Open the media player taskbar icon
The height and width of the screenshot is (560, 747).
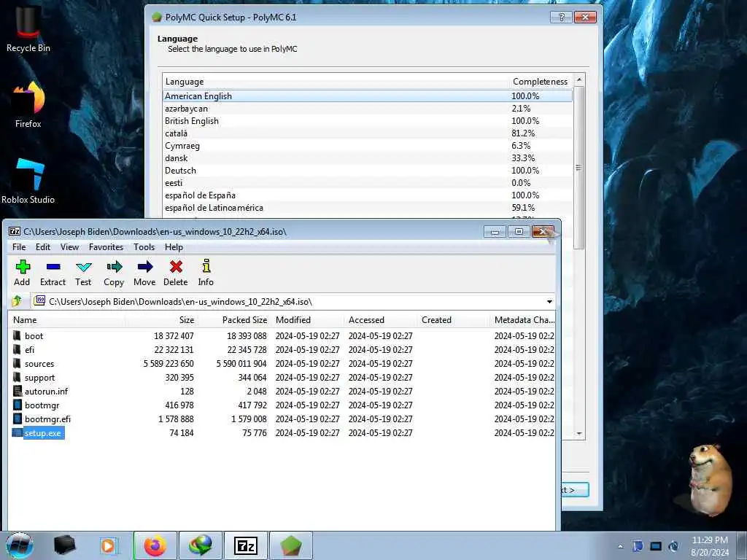pyautogui.click(x=108, y=545)
